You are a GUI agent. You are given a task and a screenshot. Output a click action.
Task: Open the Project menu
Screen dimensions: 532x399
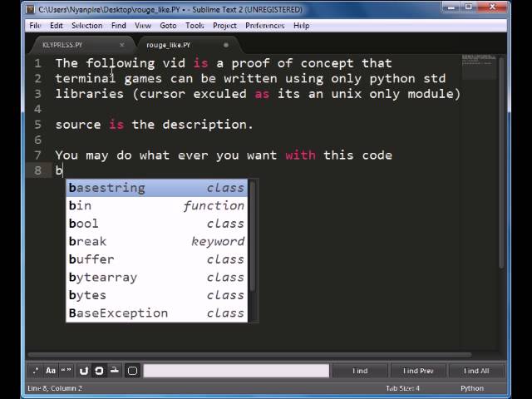pos(224,26)
